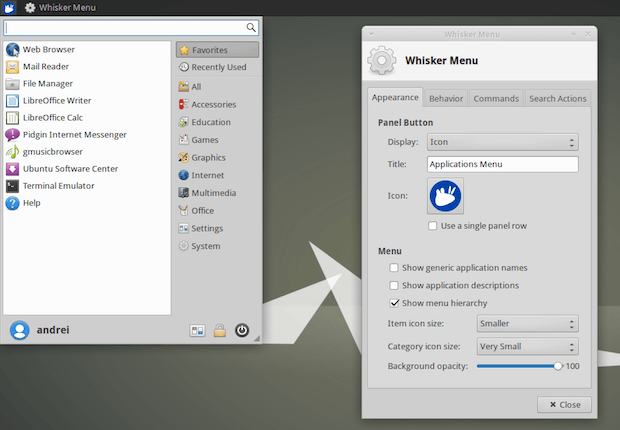The image size is (620, 430).
Task: Open Item icon size dropdown
Action: [527, 324]
